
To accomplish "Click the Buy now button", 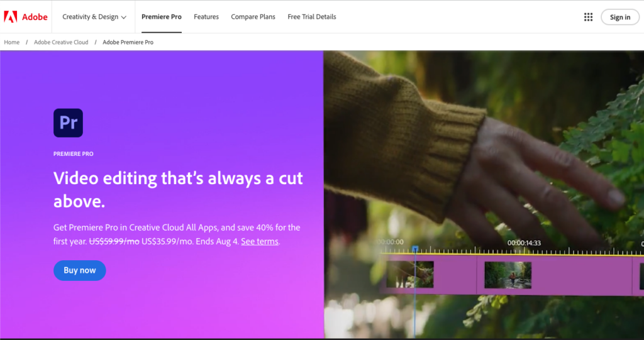I will 80,270.
